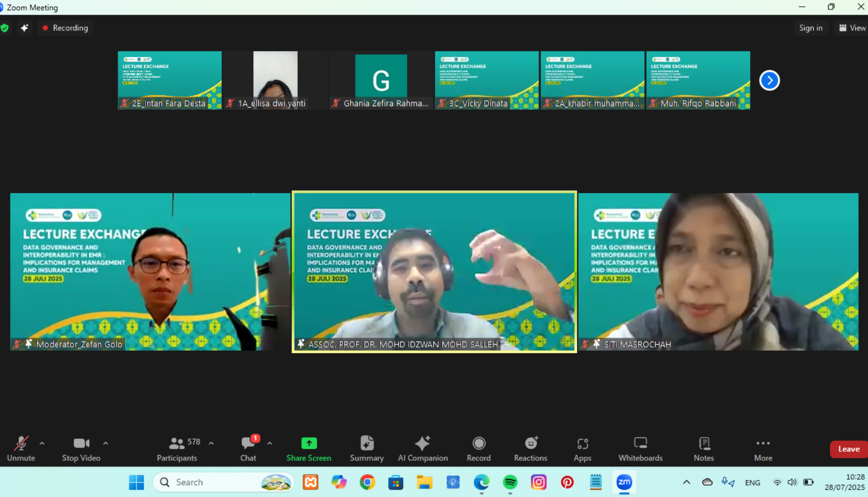868x497 pixels.
Task: Stop Video camera toggle
Action: click(x=81, y=449)
